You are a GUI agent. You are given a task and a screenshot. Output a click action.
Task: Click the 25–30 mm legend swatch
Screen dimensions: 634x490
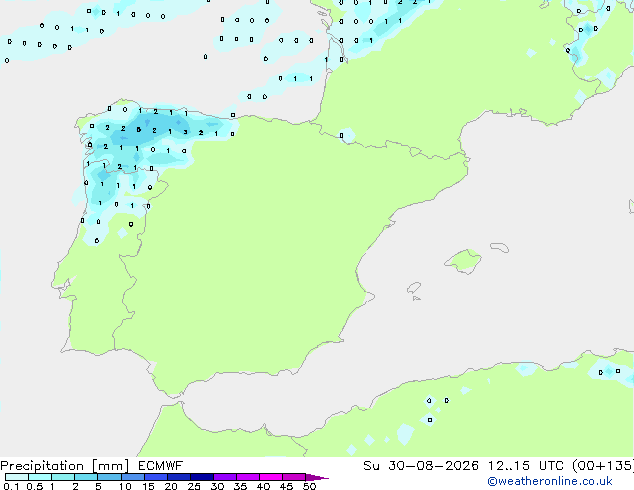(201, 477)
